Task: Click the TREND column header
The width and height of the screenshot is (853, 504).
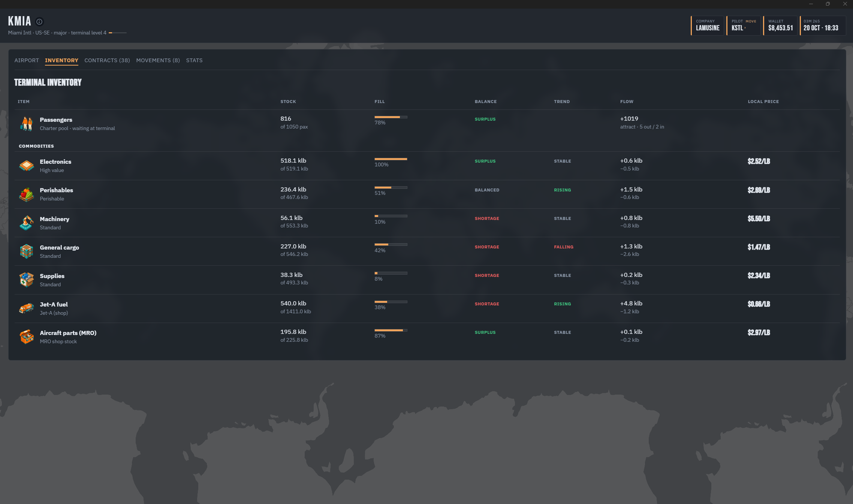Action: (561, 102)
